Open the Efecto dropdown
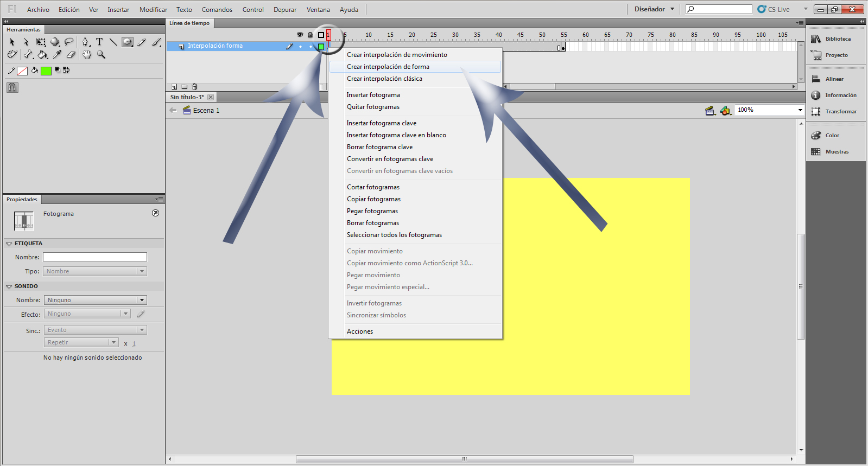This screenshot has width=868, height=466. pos(87,314)
